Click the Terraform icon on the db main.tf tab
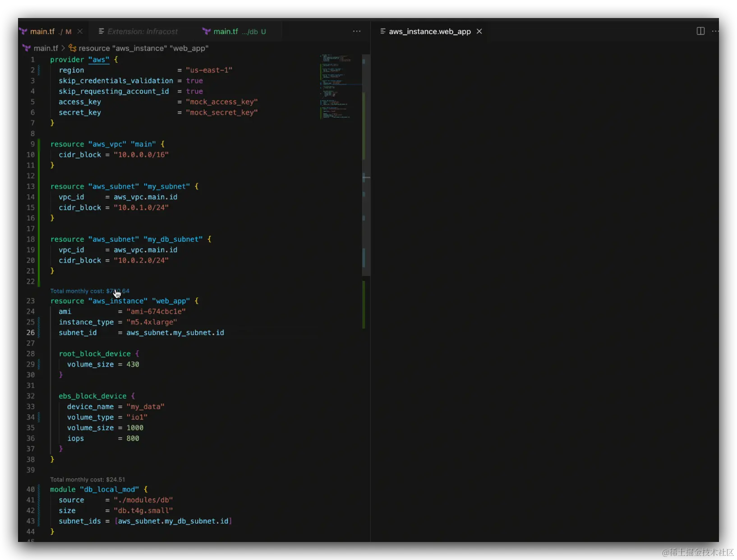 point(207,32)
